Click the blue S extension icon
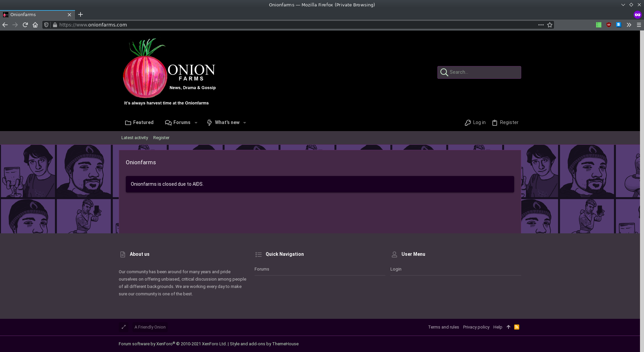The height and width of the screenshot is (352, 644). click(619, 25)
